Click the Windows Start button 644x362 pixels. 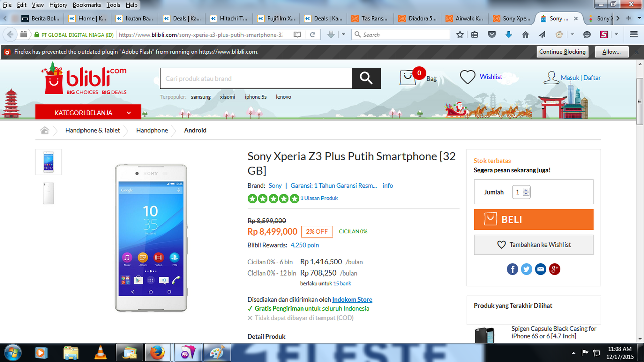12,352
